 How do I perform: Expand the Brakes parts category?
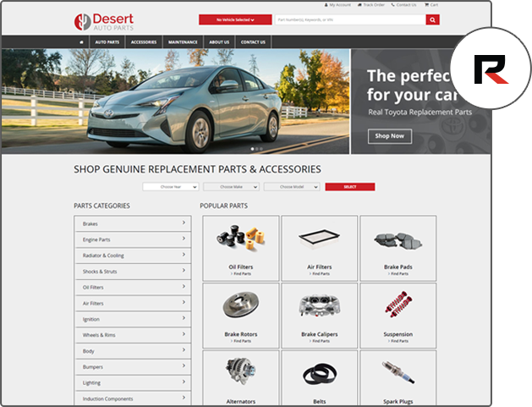click(132, 224)
